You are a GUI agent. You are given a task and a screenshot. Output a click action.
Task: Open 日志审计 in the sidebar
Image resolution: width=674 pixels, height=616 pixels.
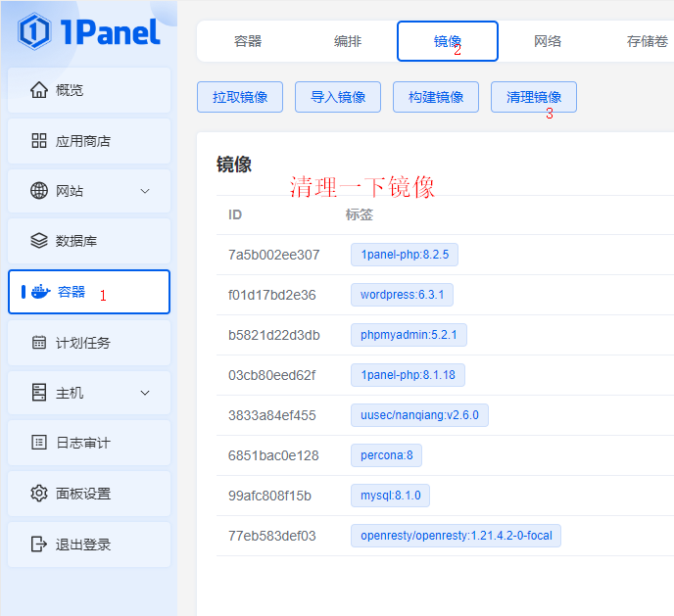click(x=89, y=443)
